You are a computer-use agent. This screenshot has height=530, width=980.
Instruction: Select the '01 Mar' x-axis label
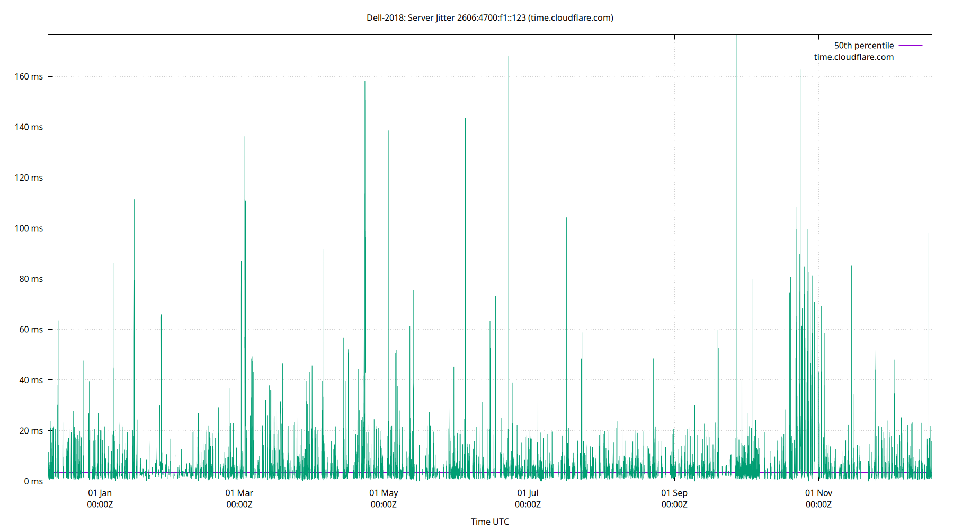pos(240,493)
